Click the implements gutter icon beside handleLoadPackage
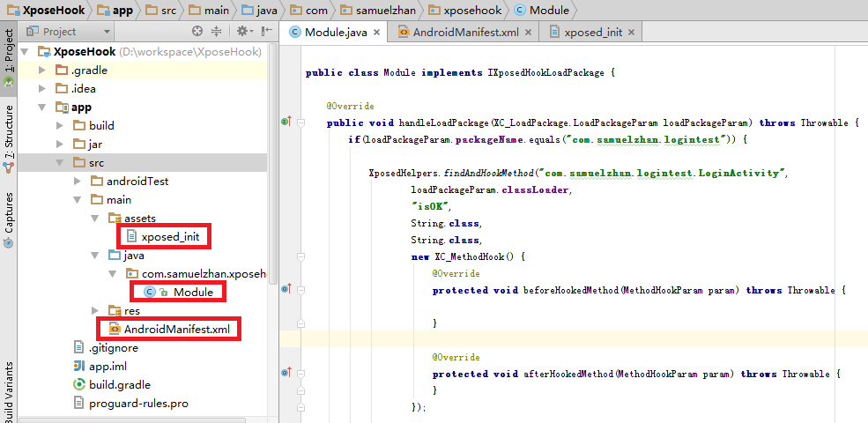868x423 pixels. (286, 122)
